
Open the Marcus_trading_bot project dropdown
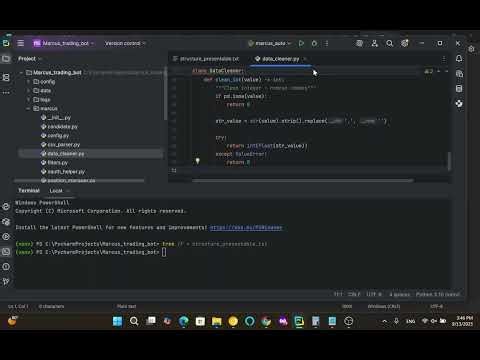(63, 43)
